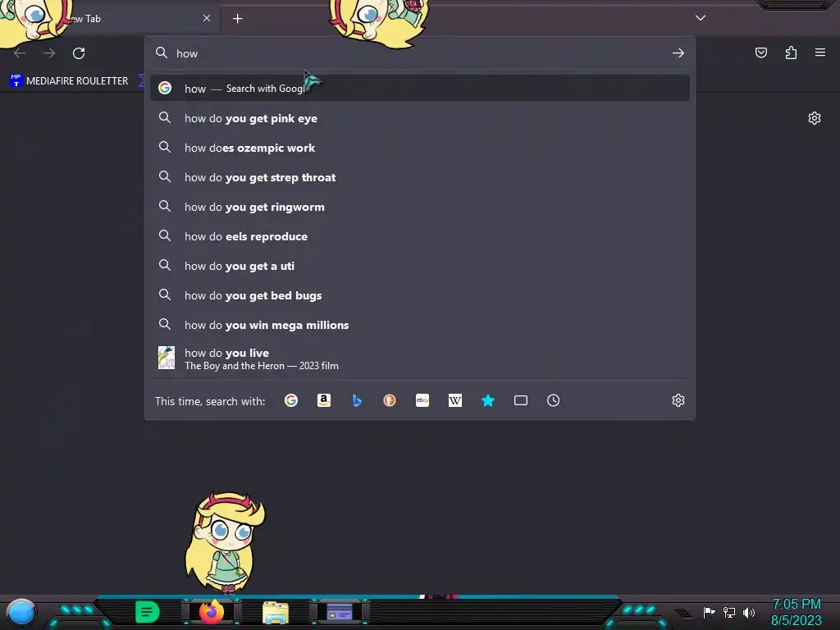This screenshot has height=630, width=840.
Task: Click the Boy and the Heron thumbnail
Action: [x=166, y=358]
